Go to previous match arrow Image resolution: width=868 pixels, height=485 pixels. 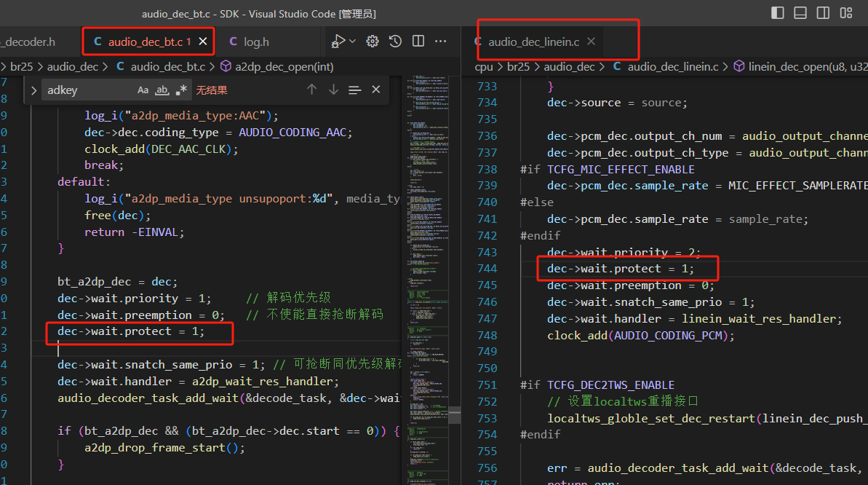click(311, 90)
